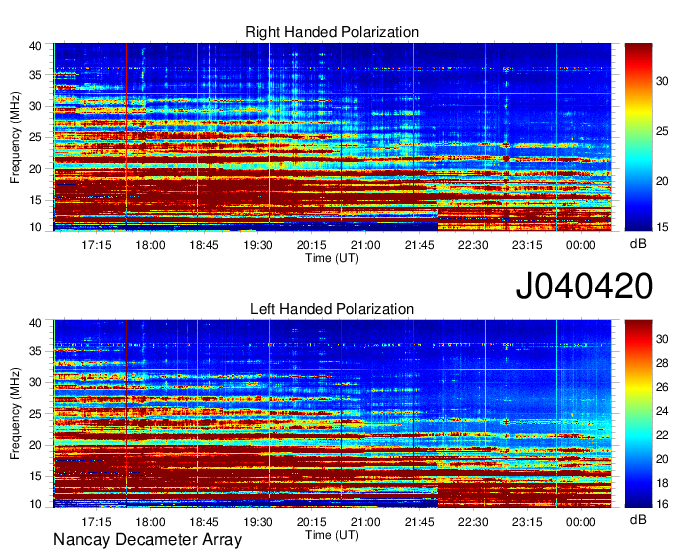Click the Left Handed Polarization title

point(332,309)
